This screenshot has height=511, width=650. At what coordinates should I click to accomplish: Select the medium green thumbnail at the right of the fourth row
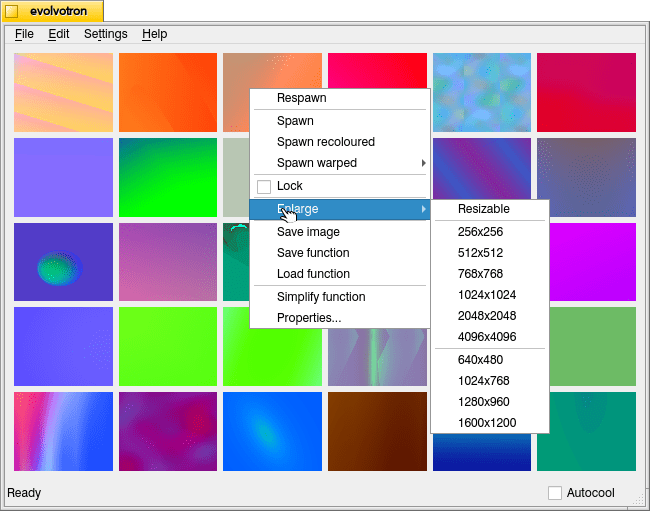(x=593, y=346)
